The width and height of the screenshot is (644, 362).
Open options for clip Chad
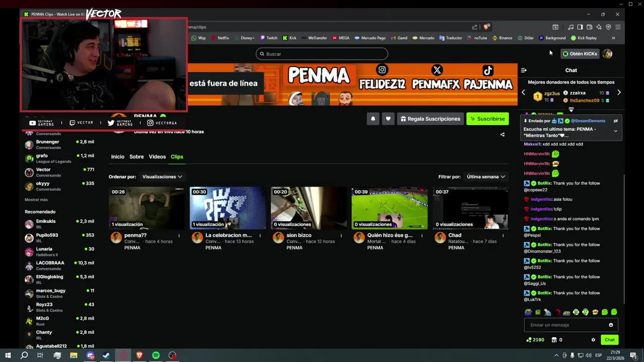click(503, 235)
